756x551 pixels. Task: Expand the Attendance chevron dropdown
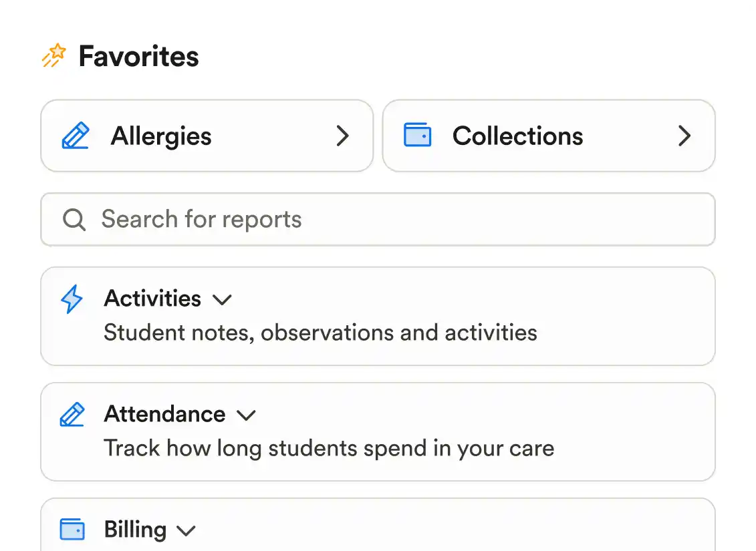(x=246, y=415)
